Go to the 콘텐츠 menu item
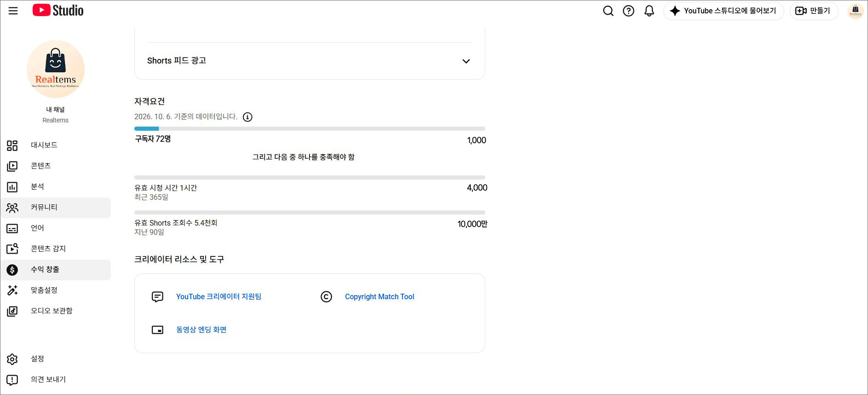 coord(56,166)
